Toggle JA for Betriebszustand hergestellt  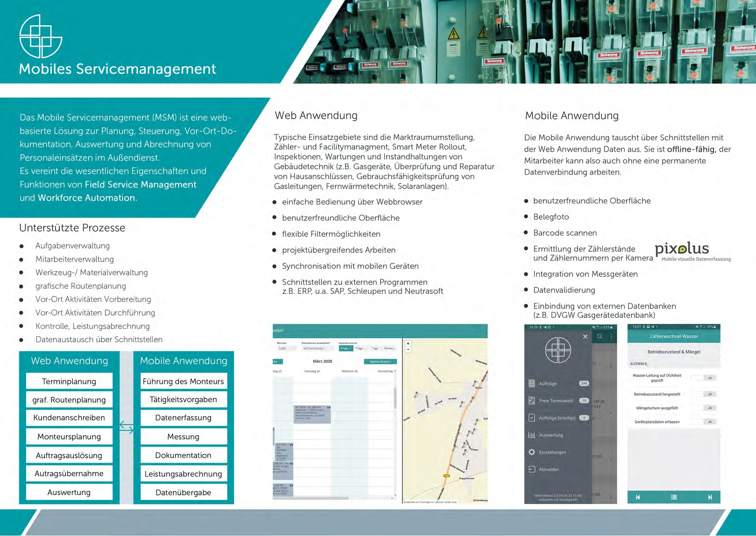705,394
